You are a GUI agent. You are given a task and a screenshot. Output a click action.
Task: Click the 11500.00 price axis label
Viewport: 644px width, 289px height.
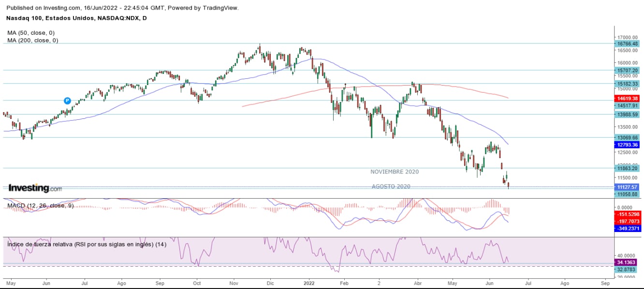(x=628, y=178)
